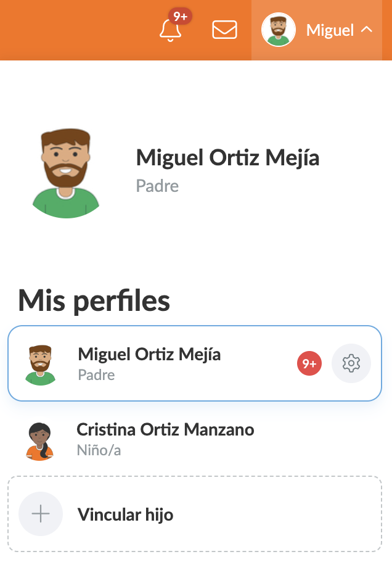This screenshot has height=570, width=392.
Task: Open the messages envelope icon
Action: pos(224,30)
